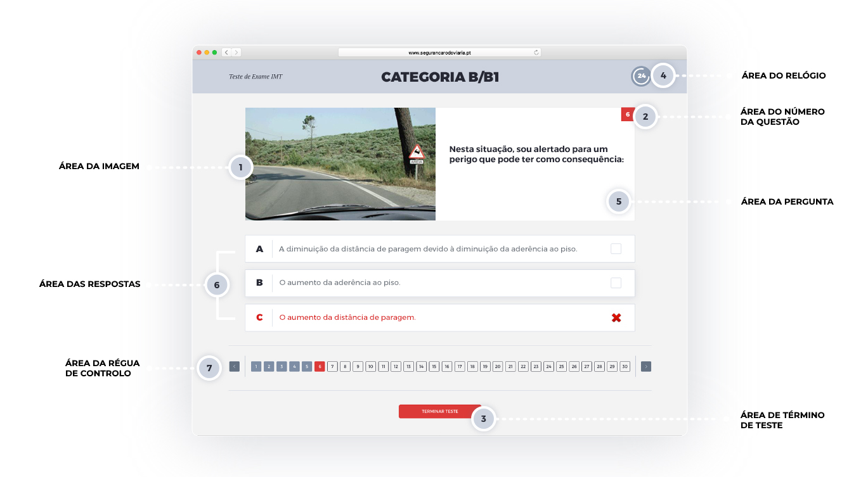868x477 pixels.
Task: Go to previous questions with left ruler arrow
Action: coord(234,366)
